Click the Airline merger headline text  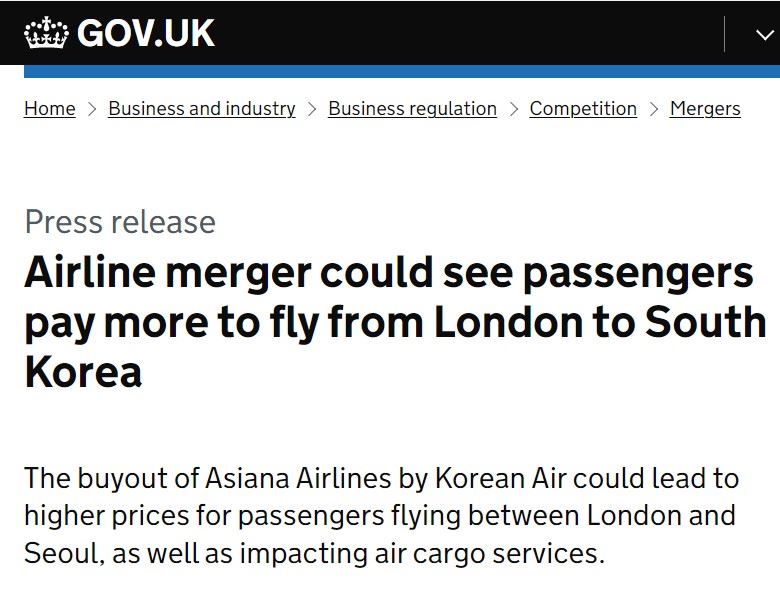click(395, 322)
